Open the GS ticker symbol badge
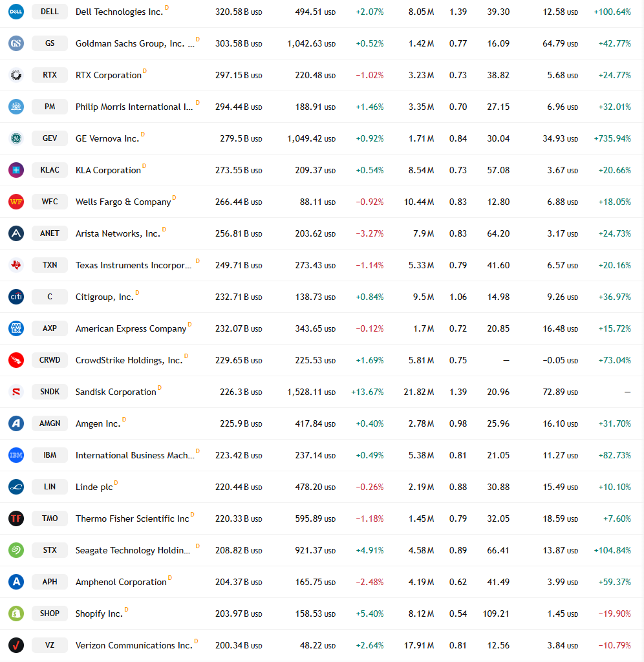 click(x=50, y=43)
